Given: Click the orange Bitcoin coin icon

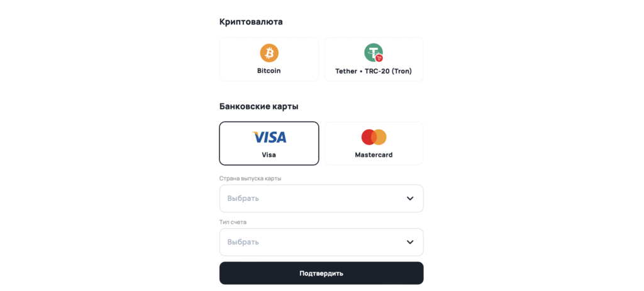Looking at the screenshot, I should (x=269, y=53).
